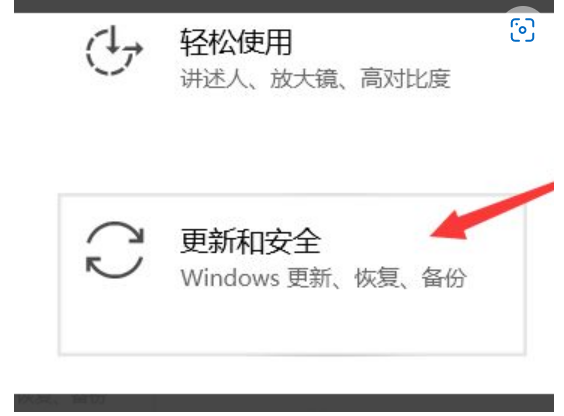The height and width of the screenshot is (416, 564).
Task: Click the 放大镜 text under 轻松使用
Action: click(304, 78)
